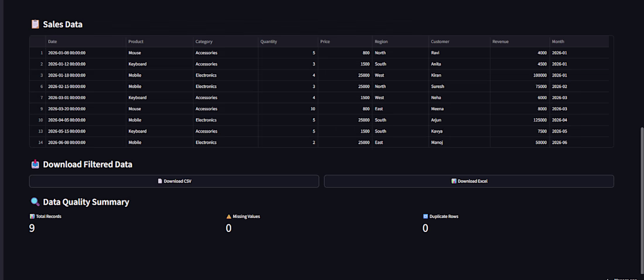Click the chart icon on Download Excel
644x280 pixels.
(454, 181)
